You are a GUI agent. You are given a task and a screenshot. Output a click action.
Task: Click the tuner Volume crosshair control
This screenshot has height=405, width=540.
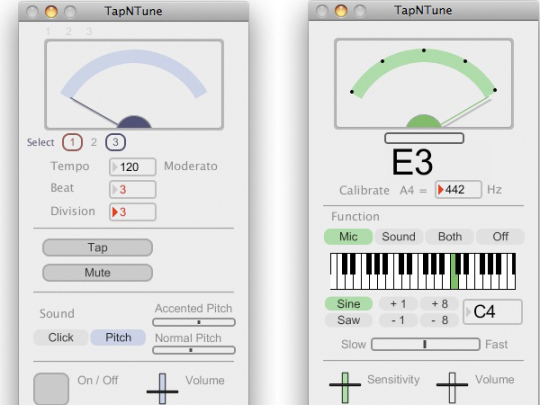point(452,388)
